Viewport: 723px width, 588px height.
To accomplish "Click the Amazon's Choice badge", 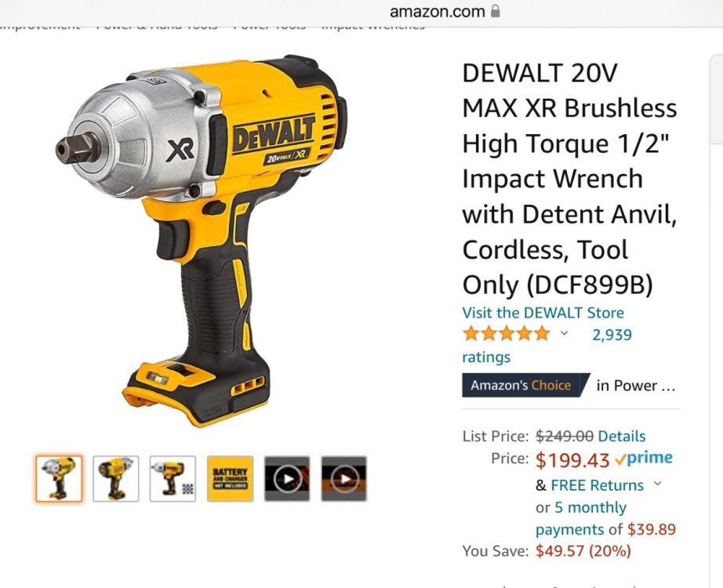I will pos(526,385).
